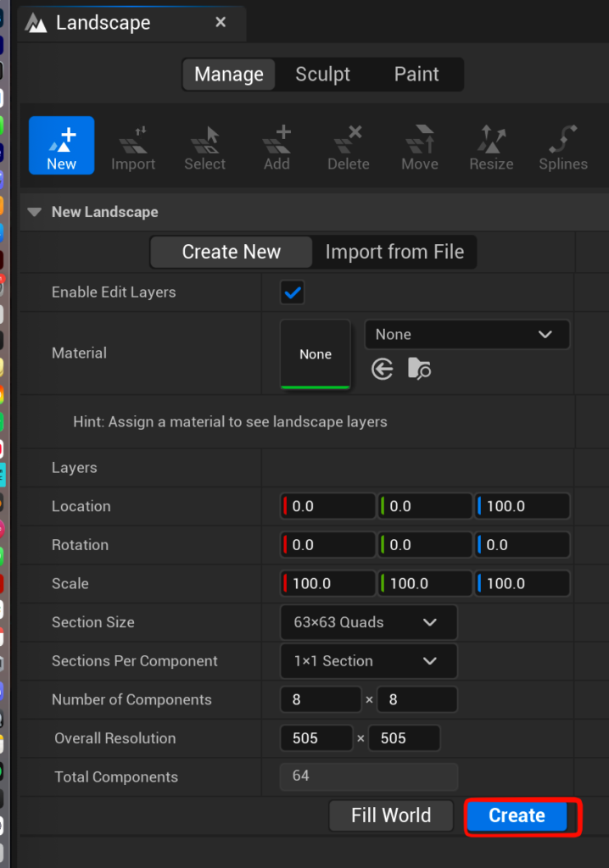Image resolution: width=609 pixels, height=868 pixels.
Task: Click the Create button
Action: tap(517, 815)
